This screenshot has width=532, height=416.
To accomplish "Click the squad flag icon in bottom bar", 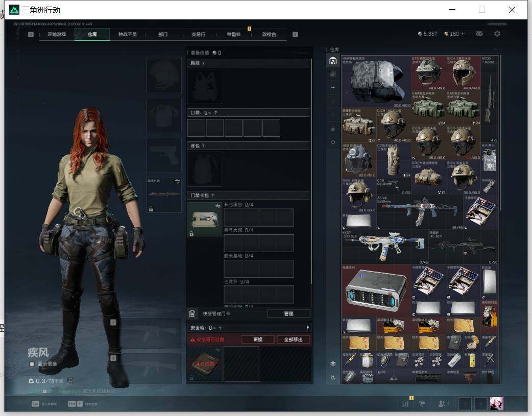I will (422, 404).
